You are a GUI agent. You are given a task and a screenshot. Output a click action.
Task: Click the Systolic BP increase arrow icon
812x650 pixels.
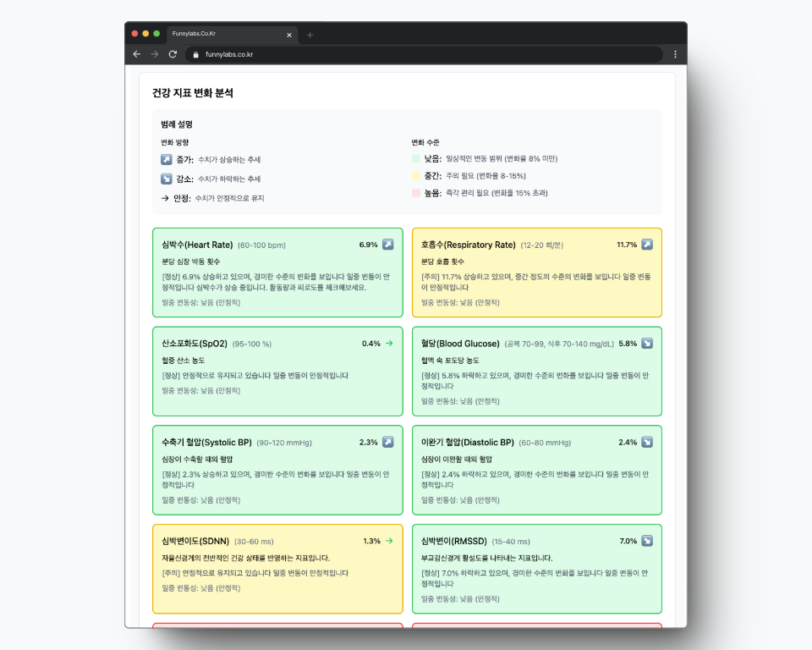point(388,442)
